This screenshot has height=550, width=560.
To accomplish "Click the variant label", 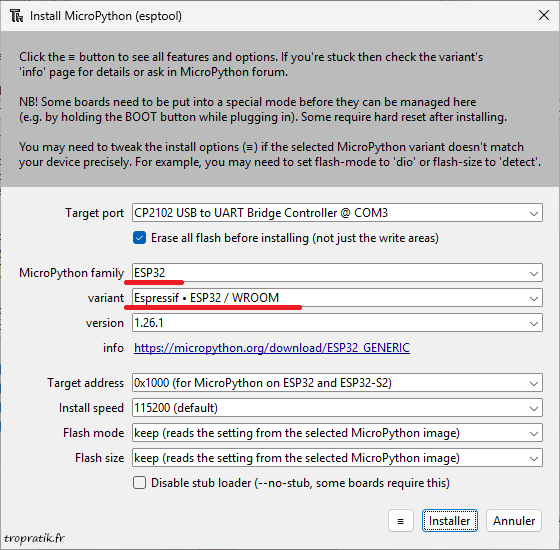I will [x=106, y=298].
